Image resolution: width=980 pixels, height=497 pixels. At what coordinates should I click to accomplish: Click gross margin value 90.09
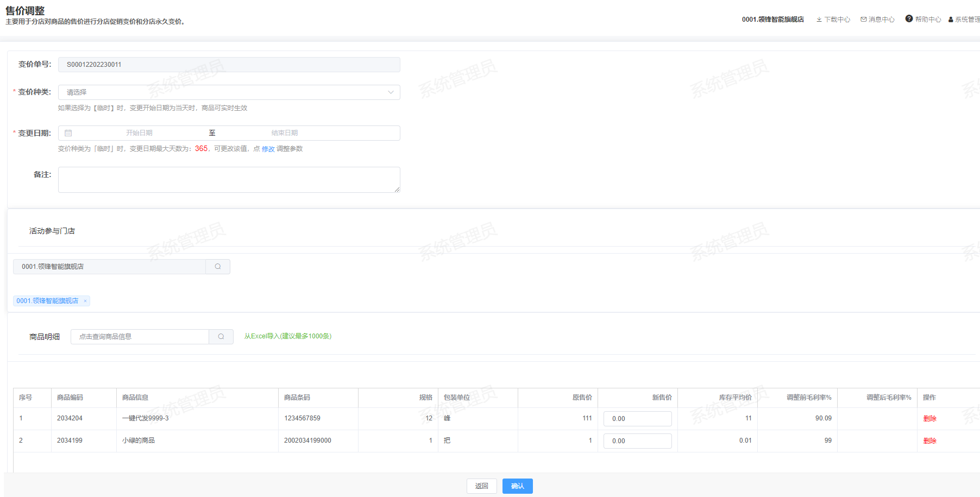[824, 418]
